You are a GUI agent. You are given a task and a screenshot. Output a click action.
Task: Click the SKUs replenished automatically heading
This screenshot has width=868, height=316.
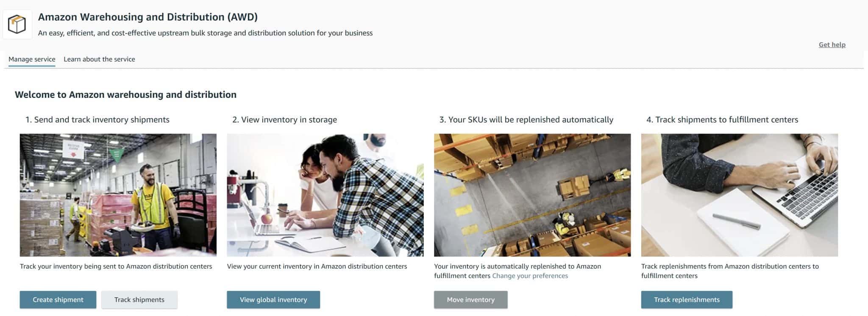(526, 119)
